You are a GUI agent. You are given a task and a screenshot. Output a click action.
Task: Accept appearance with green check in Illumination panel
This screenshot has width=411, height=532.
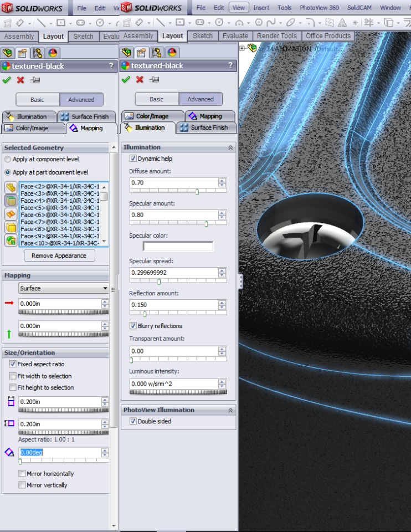(x=126, y=79)
